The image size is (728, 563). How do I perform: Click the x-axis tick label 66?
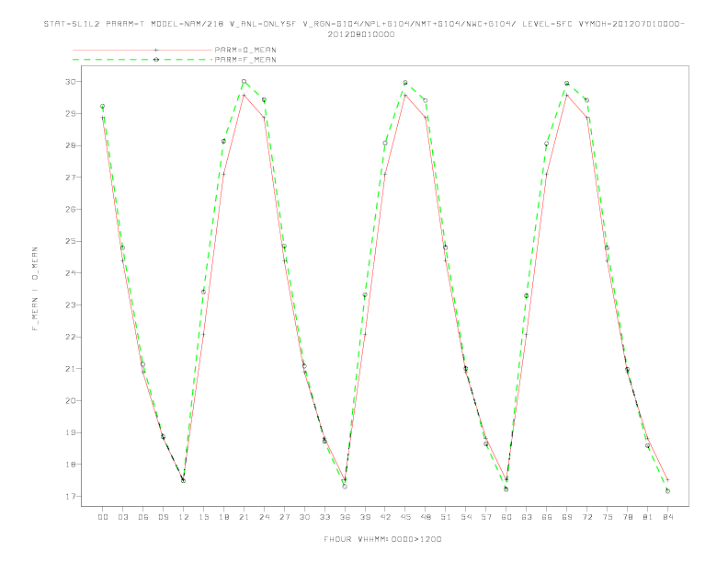547,517
